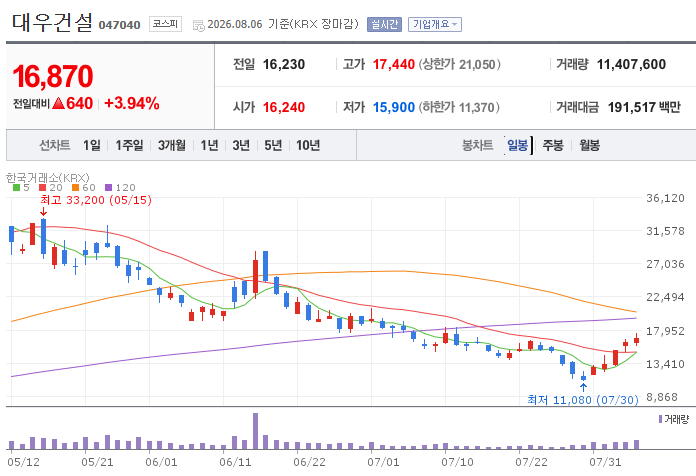The image size is (696, 476).
Task: Open the 기업개요 dropdown
Action: pos(435,24)
